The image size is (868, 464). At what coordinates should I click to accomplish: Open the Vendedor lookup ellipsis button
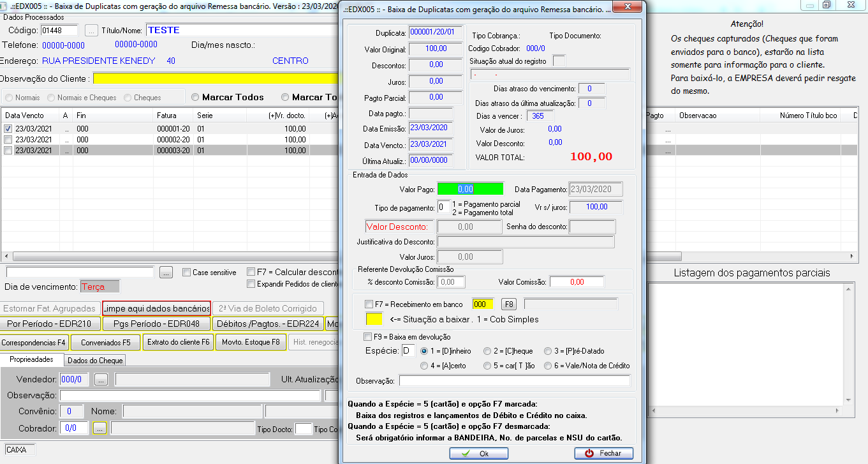[101, 380]
